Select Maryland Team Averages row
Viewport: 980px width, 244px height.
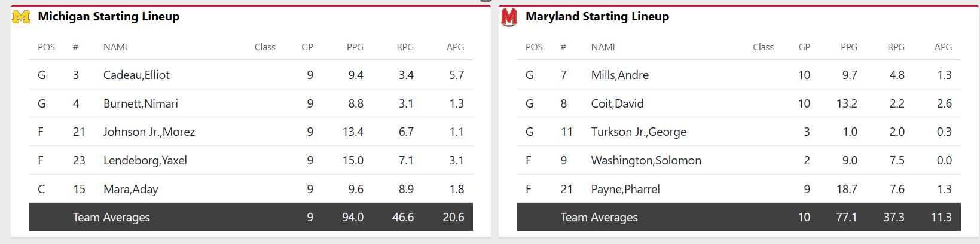599,217
